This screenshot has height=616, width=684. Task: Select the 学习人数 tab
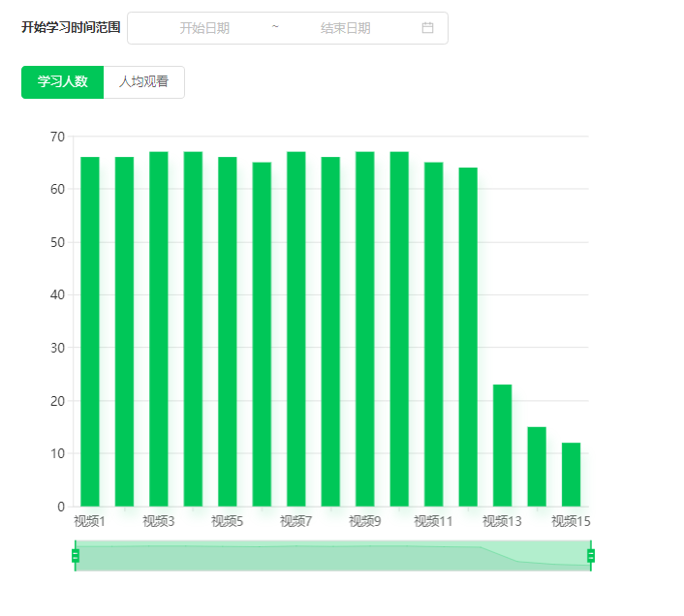pyautogui.click(x=63, y=82)
